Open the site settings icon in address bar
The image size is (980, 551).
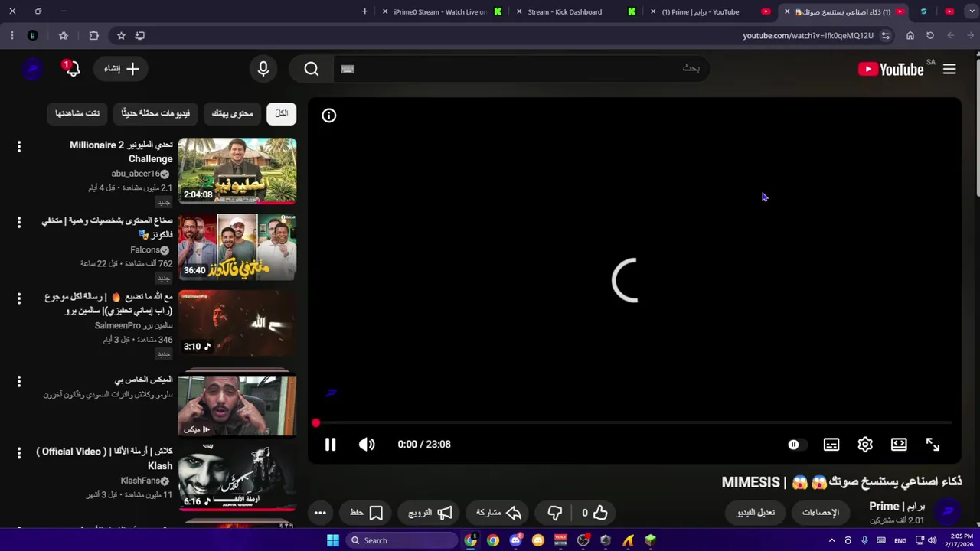tap(886, 35)
